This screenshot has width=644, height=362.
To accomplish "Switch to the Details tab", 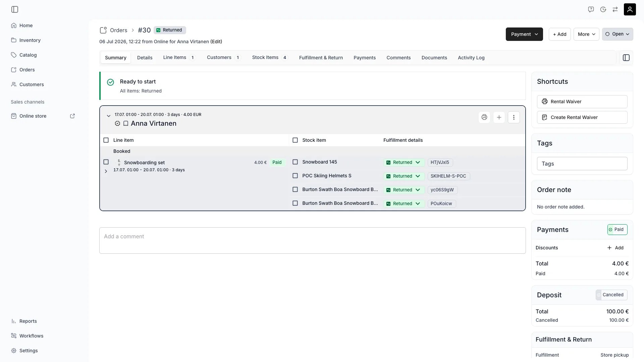I will 145,58.
